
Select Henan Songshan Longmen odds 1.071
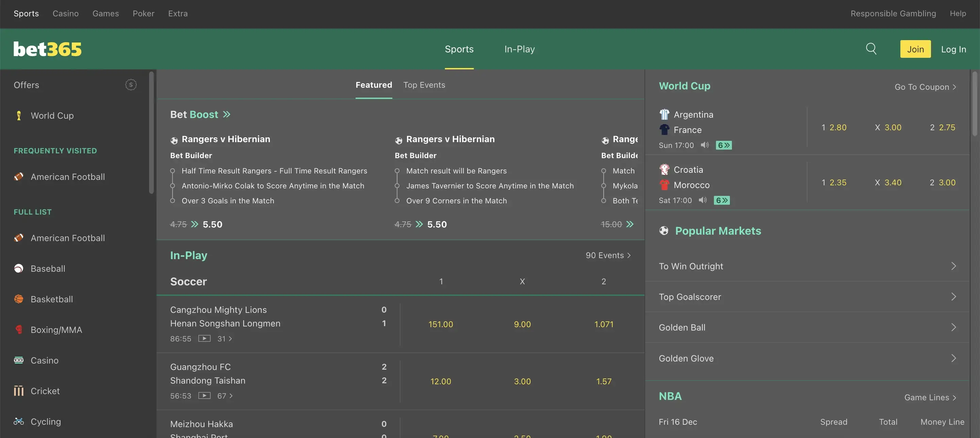tap(604, 324)
